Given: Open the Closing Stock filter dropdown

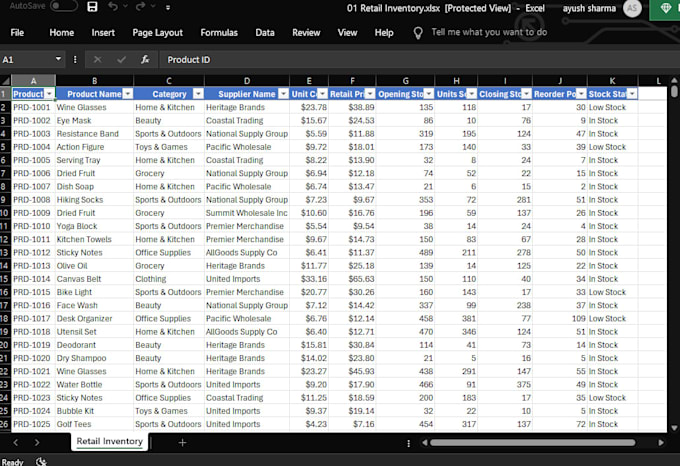Looking at the screenshot, I should [526, 94].
